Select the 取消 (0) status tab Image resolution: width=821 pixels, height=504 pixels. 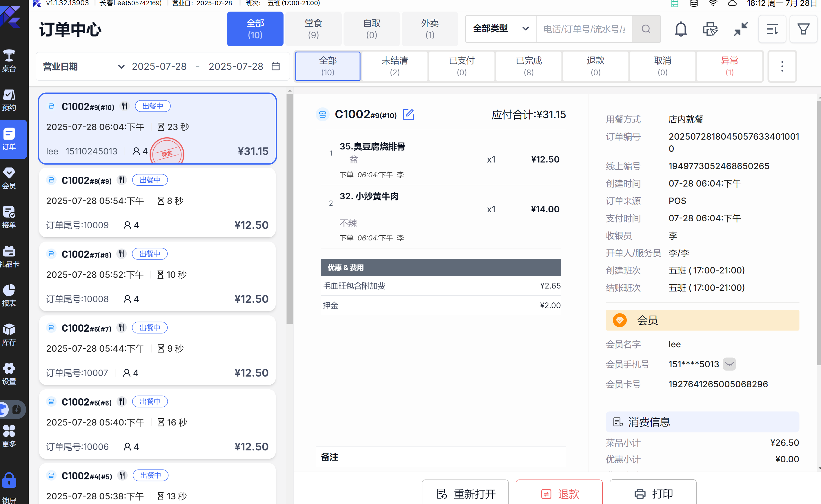tap(662, 66)
